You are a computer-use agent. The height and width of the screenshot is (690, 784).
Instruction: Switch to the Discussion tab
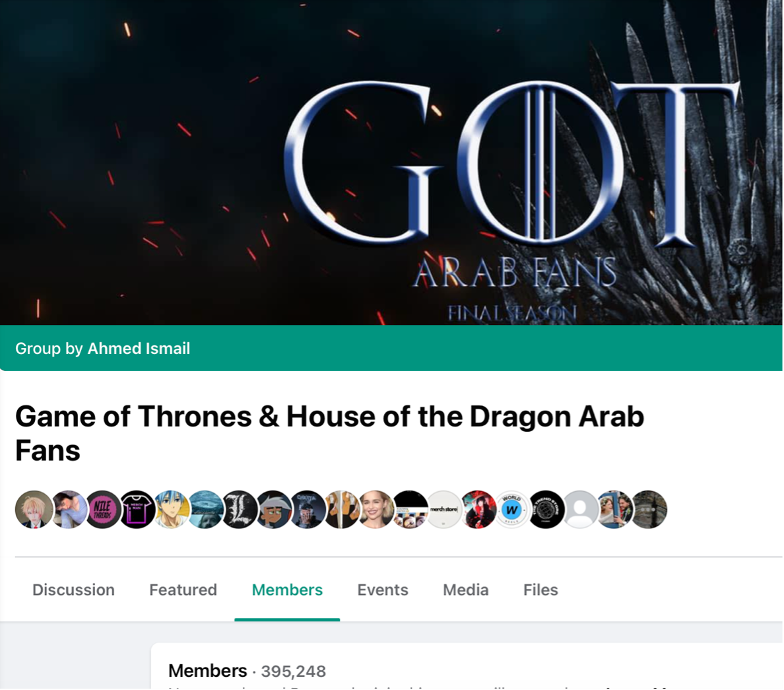(73, 590)
